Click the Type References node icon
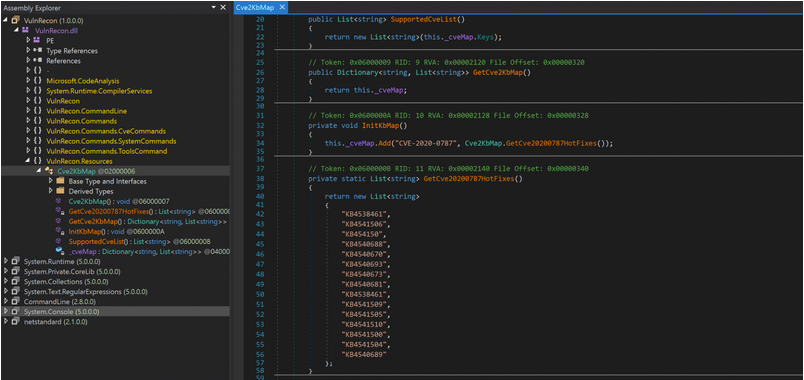Screen dimensions: 804x380 37,51
